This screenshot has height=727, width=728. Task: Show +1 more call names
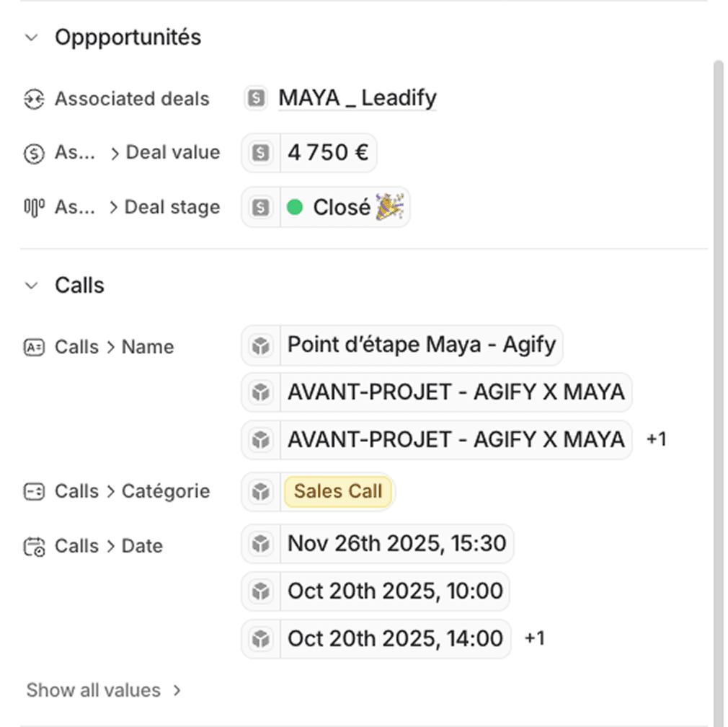(x=656, y=439)
